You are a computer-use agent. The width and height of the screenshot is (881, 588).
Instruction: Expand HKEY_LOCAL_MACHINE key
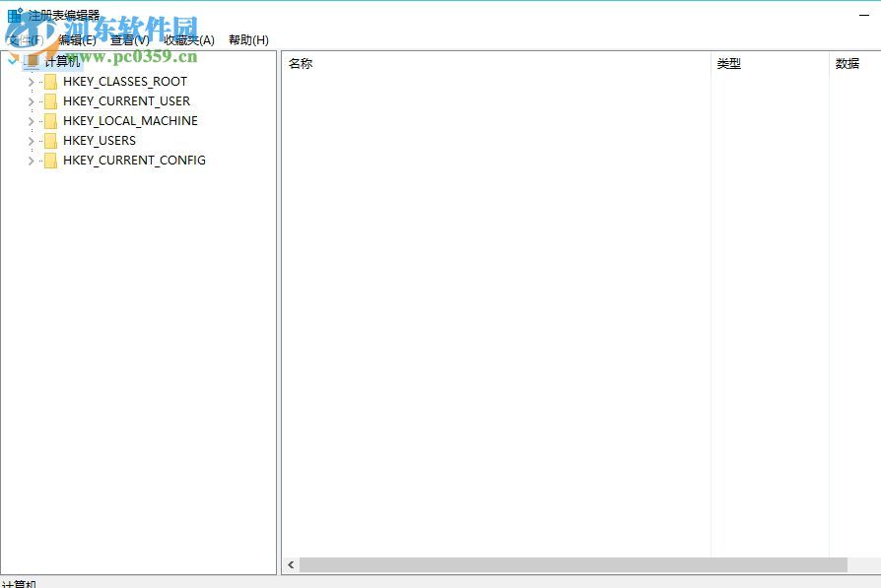pos(31,121)
